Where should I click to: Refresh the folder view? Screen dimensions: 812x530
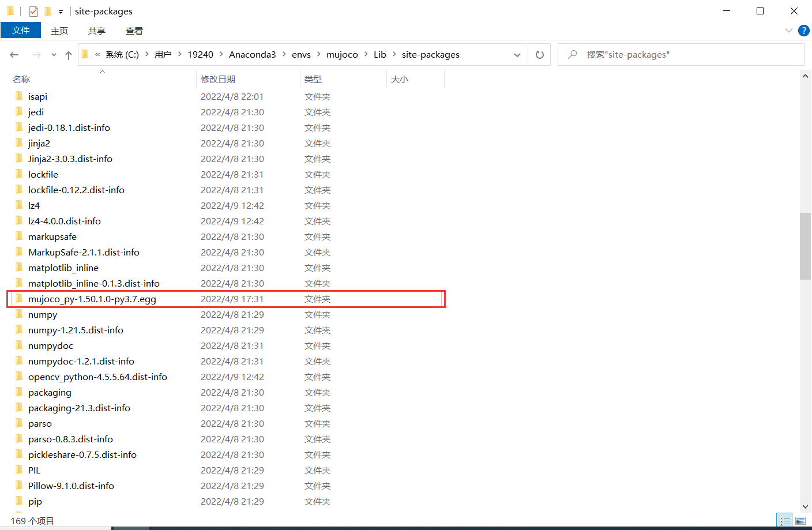539,54
